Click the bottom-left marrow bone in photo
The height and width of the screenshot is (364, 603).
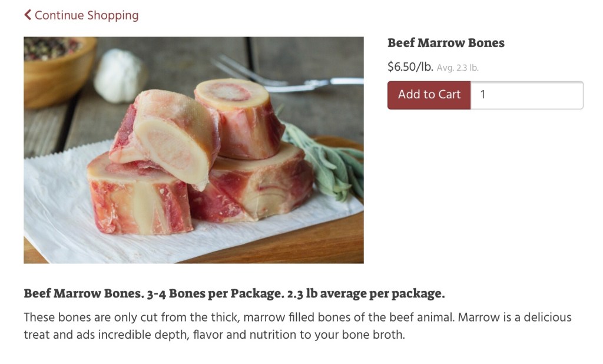(138, 197)
